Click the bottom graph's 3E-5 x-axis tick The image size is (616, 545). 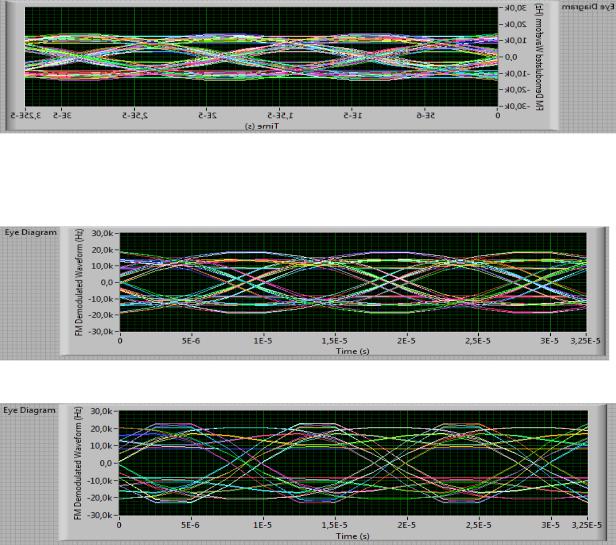pyautogui.click(x=550, y=525)
